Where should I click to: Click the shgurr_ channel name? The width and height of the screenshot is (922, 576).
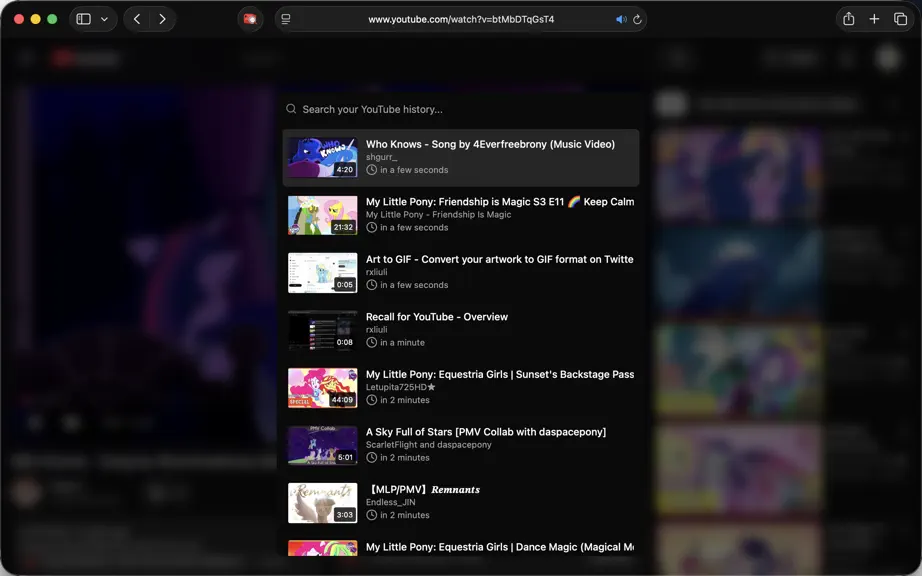pyautogui.click(x=382, y=157)
